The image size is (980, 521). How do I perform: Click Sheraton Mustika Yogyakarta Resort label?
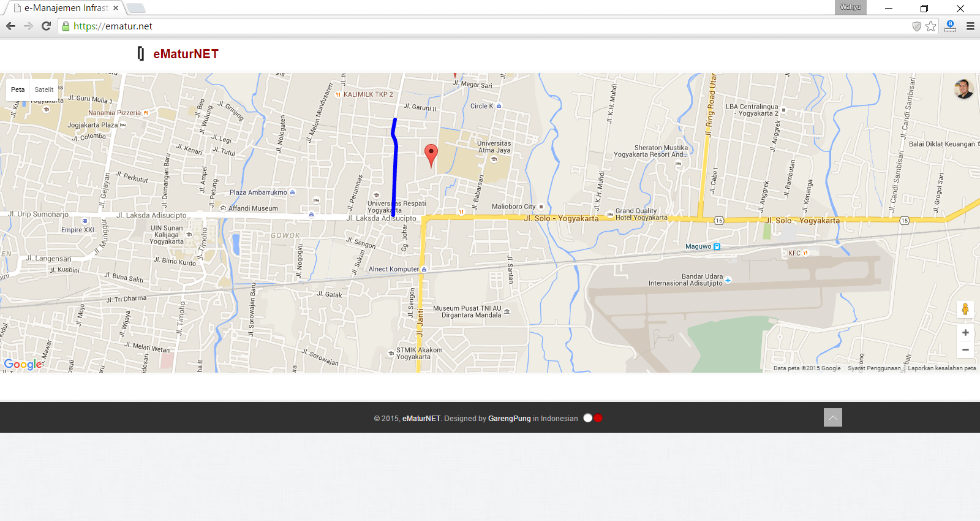(650, 151)
